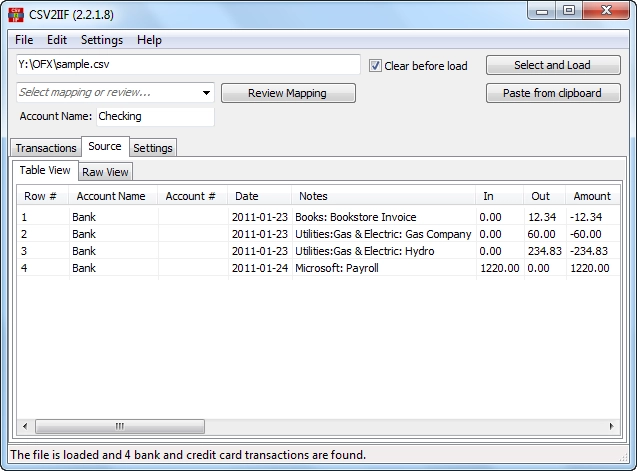Switch to the Settings tab beside Source
Image resolution: width=637 pixels, height=471 pixels.
[153, 148]
